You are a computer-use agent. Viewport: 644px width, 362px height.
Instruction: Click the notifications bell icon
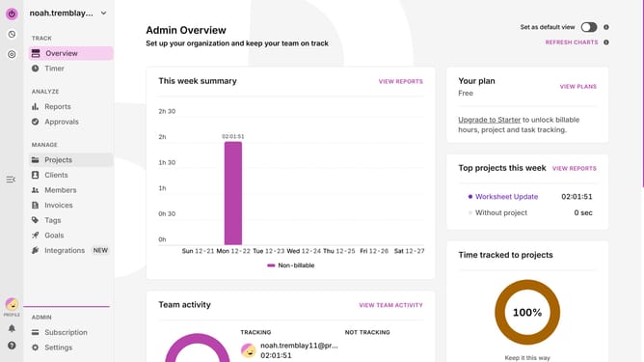(12, 328)
